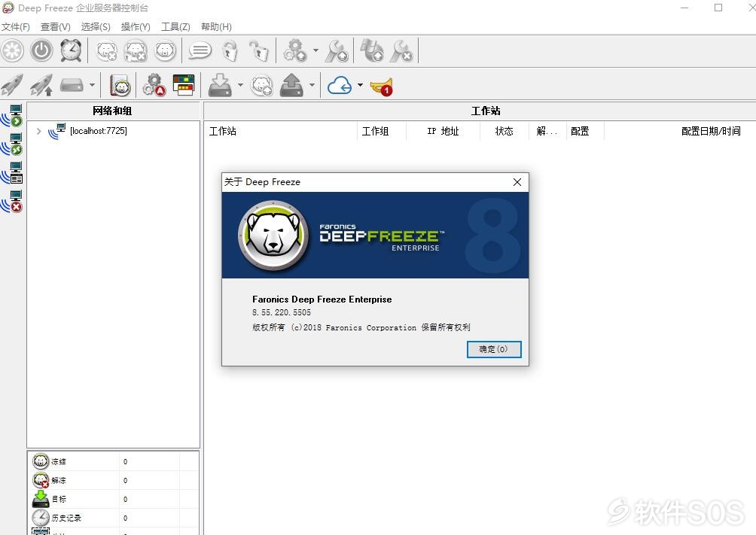
Task: Click the restart spinner icon in top toolbar
Action: pos(13,50)
